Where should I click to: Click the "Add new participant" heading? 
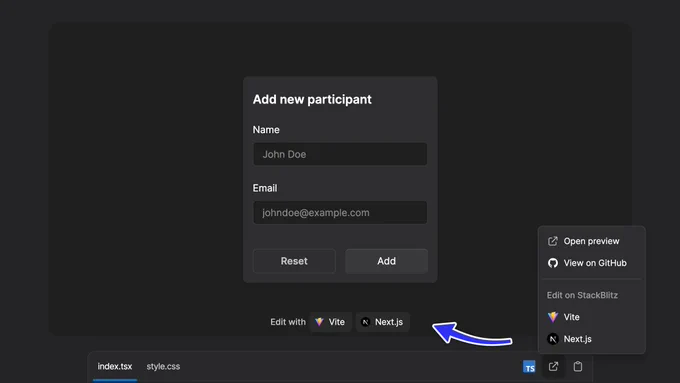tap(312, 99)
